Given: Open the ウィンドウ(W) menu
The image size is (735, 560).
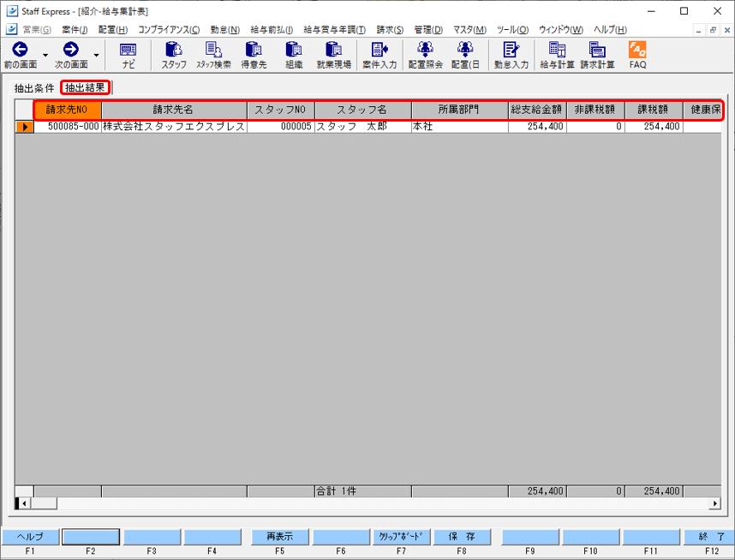Looking at the screenshot, I should [x=561, y=29].
